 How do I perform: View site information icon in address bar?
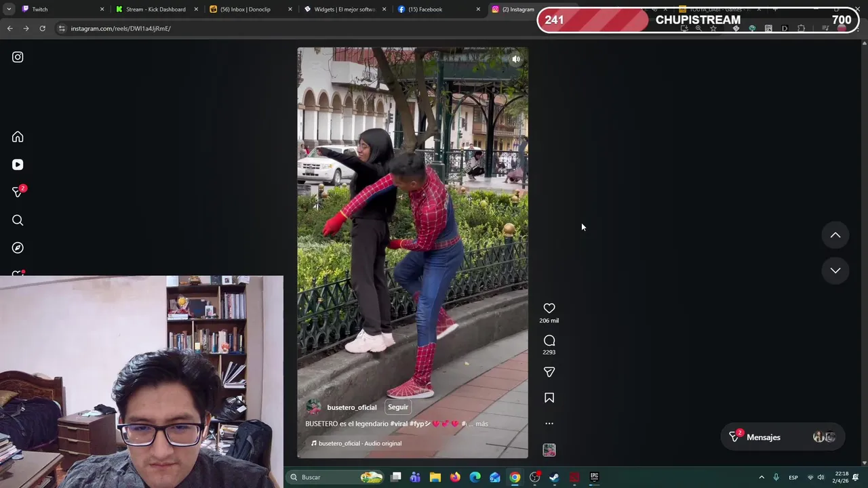[x=62, y=28]
